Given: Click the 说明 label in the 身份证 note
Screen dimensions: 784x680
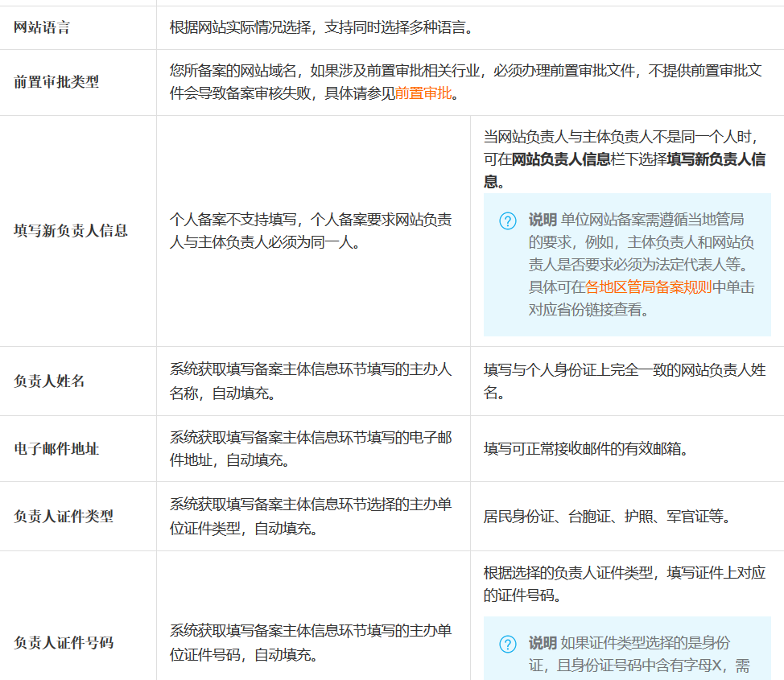Looking at the screenshot, I should [543, 643].
